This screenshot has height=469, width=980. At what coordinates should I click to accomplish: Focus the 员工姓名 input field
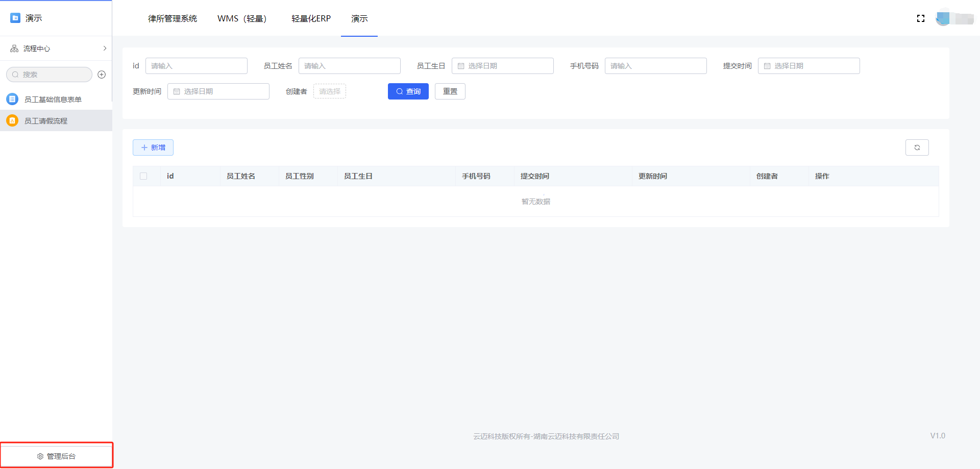(349, 66)
